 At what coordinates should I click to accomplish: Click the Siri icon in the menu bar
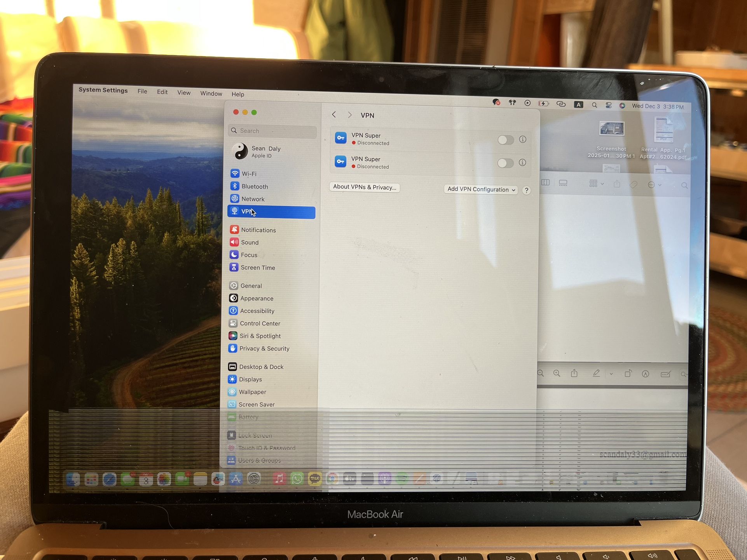[x=623, y=105]
